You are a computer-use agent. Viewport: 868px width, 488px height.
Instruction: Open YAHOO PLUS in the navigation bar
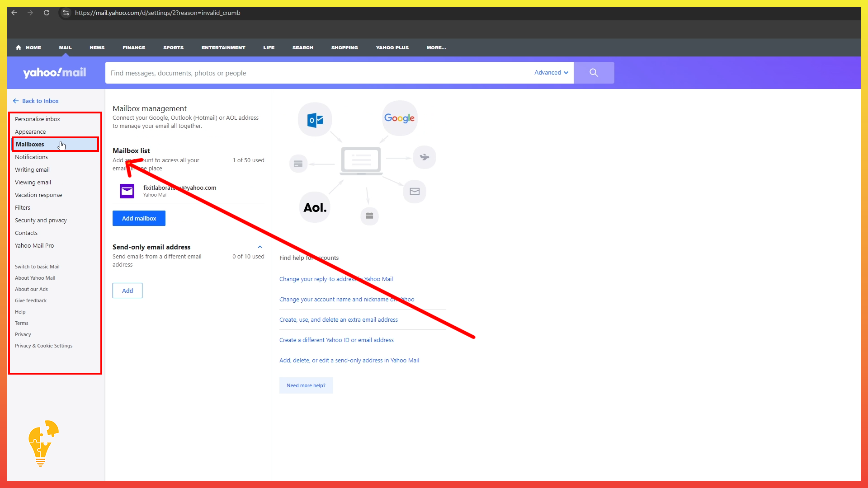(x=392, y=47)
